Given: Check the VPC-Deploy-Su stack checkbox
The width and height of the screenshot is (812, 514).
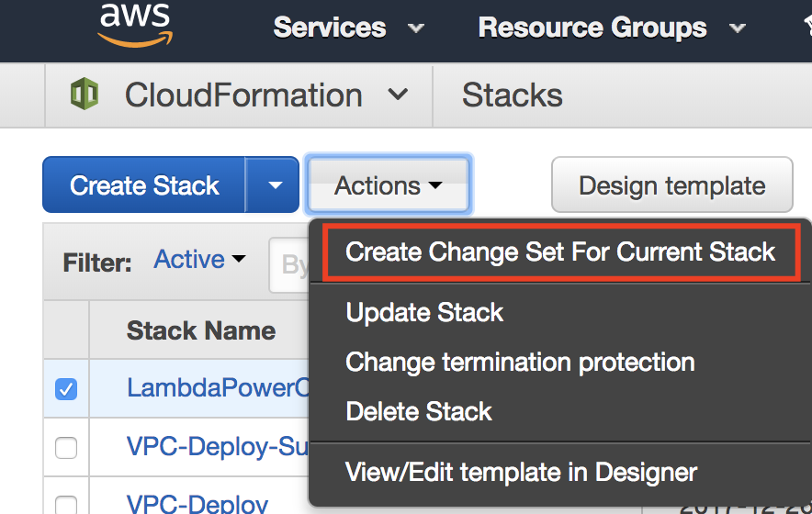Looking at the screenshot, I should pos(66,448).
